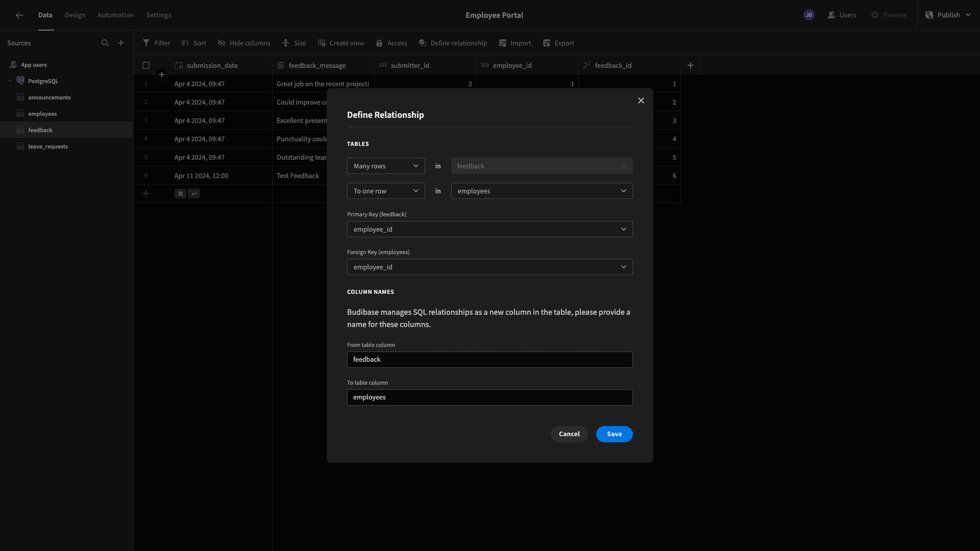Open the To one row dropdown

pyautogui.click(x=386, y=191)
